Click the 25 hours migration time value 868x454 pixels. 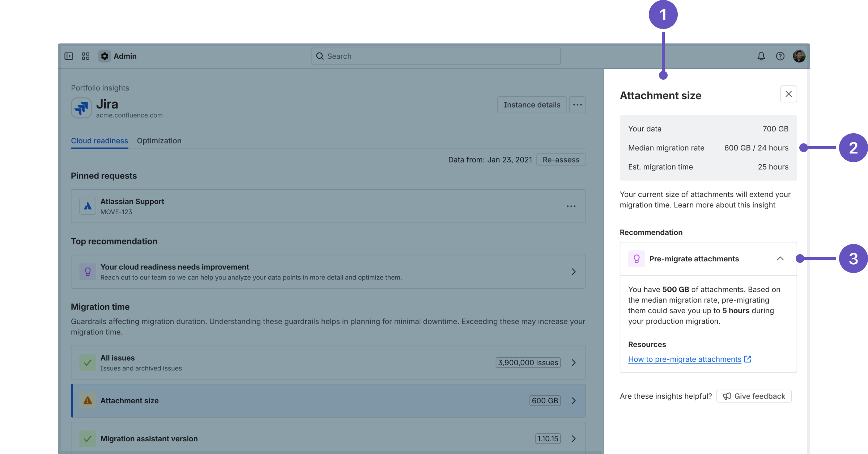[x=773, y=167]
